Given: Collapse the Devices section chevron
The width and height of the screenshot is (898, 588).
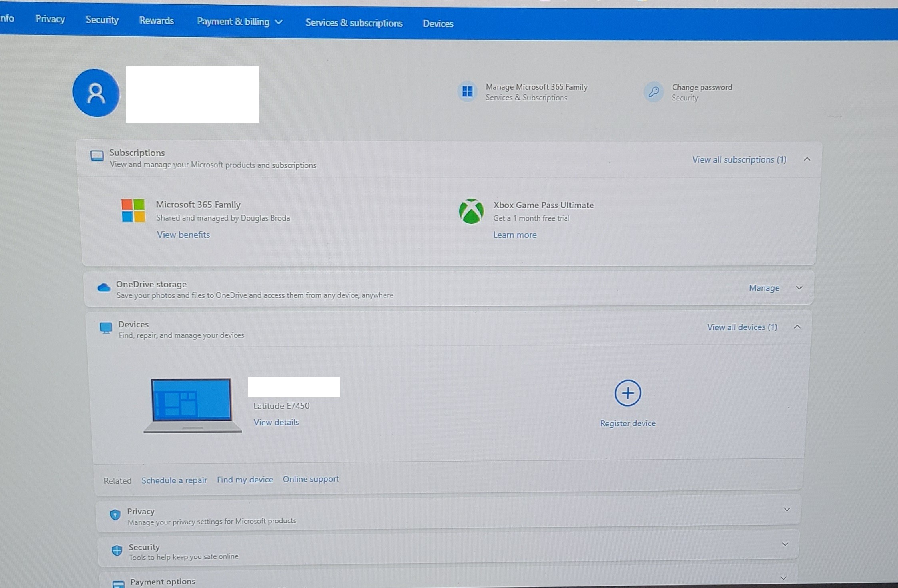Looking at the screenshot, I should [797, 327].
